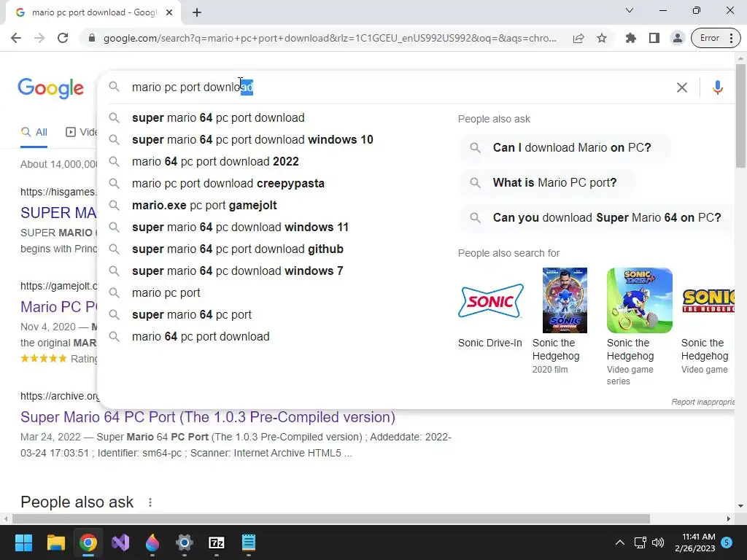The width and height of the screenshot is (747, 560).
Task: Clear the Google search box with X
Action: (682, 87)
